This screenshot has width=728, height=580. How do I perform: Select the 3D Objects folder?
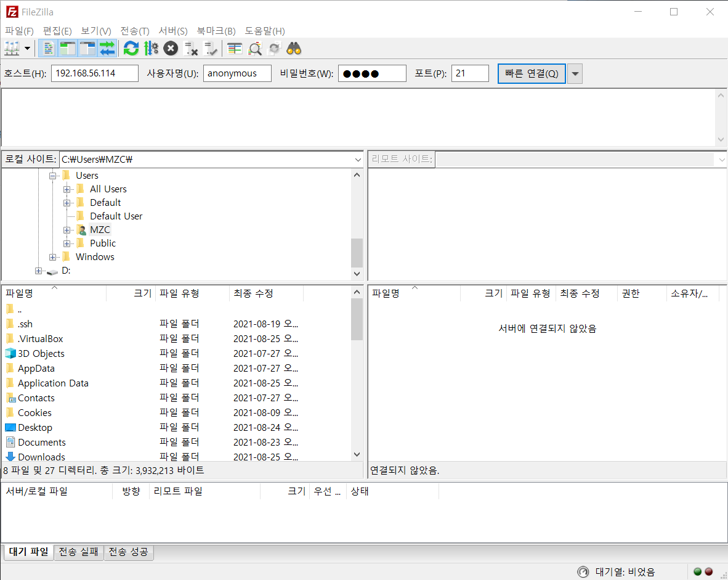[x=176, y=354]
